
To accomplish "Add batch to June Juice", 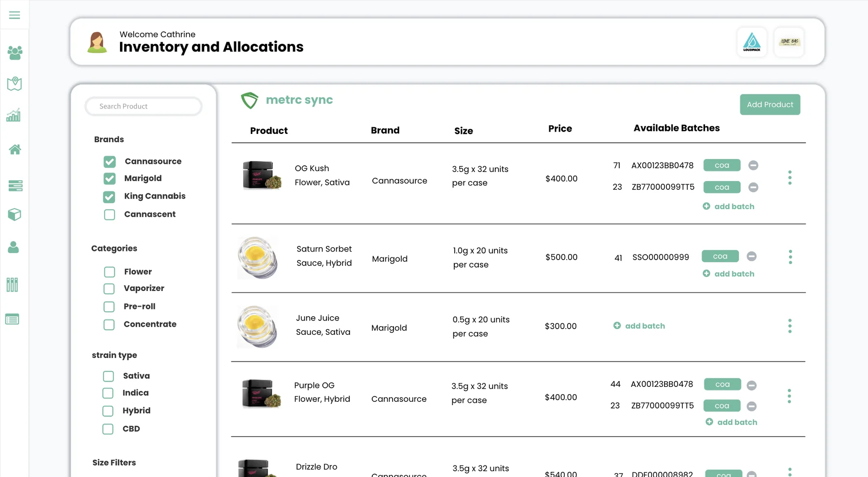I will [639, 326].
